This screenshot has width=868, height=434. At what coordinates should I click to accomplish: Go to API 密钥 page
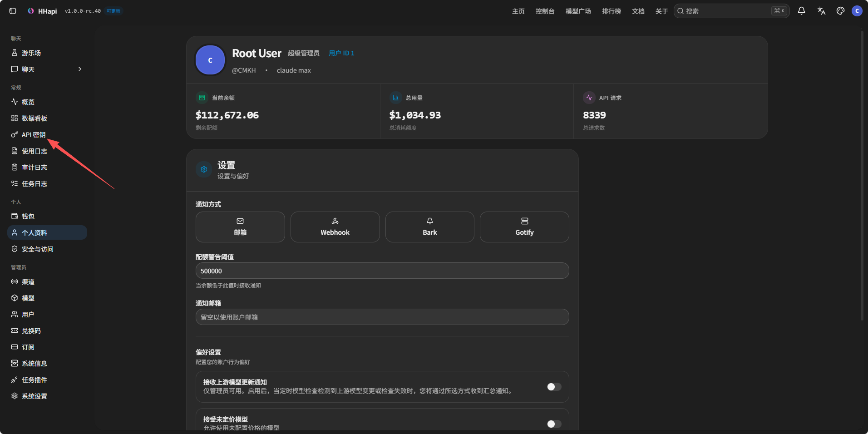pyautogui.click(x=47, y=135)
